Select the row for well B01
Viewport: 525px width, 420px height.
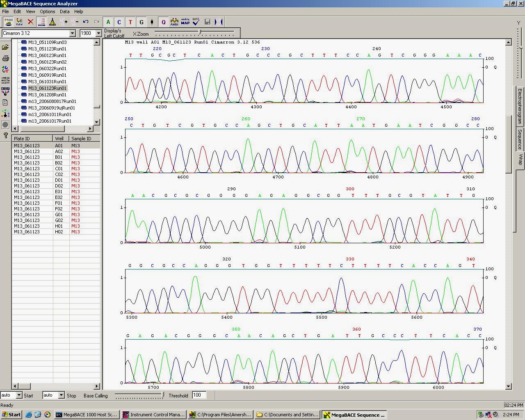click(56, 157)
